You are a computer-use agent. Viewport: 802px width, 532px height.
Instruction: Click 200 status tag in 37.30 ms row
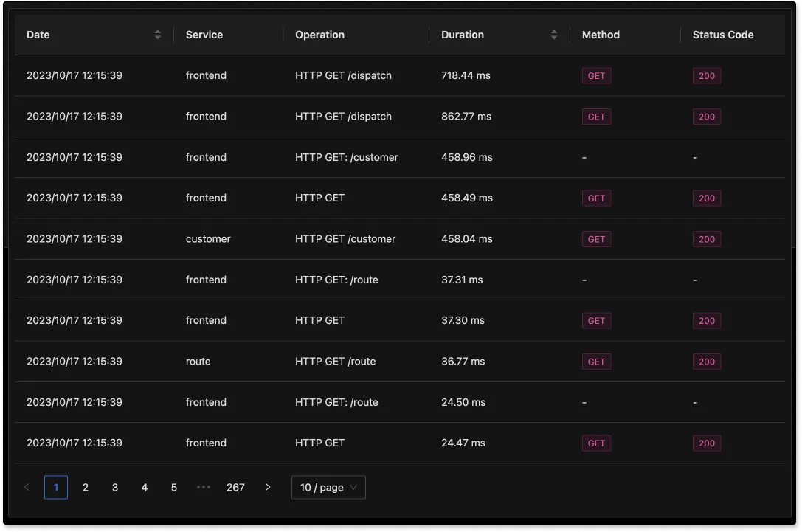click(707, 321)
